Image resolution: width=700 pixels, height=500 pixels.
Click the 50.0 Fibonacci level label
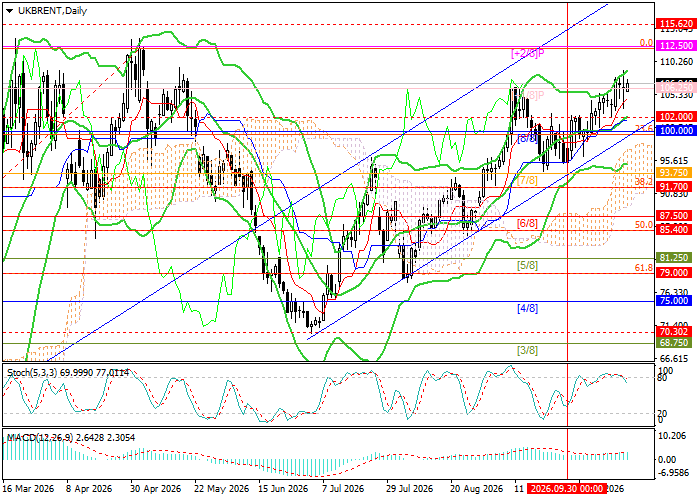(x=644, y=225)
